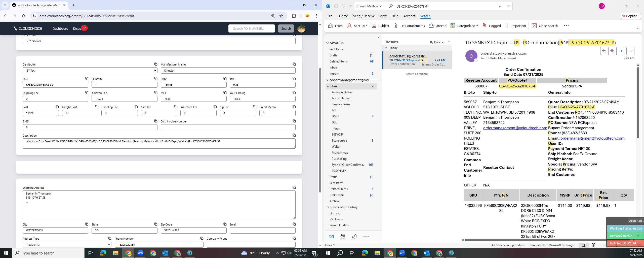Open the Acrobat ribbon tab
This screenshot has width=644, height=258.
[x=409, y=16]
